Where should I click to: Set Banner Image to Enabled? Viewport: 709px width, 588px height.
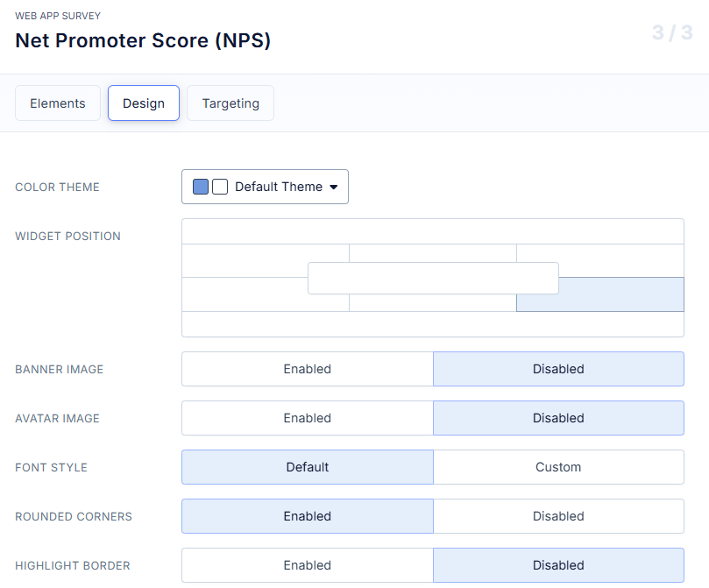point(308,369)
